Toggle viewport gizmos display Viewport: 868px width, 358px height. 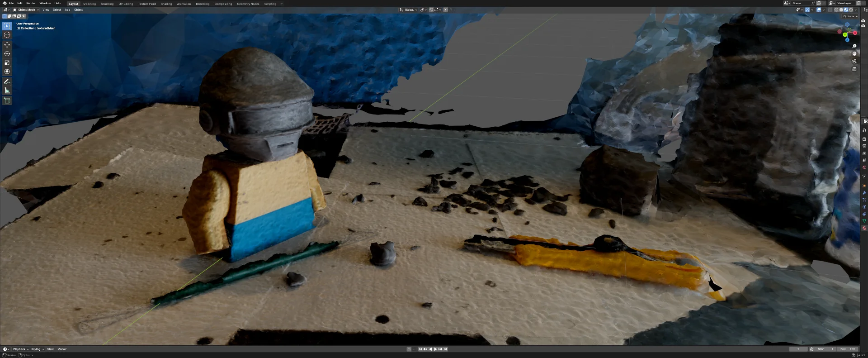(x=807, y=10)
